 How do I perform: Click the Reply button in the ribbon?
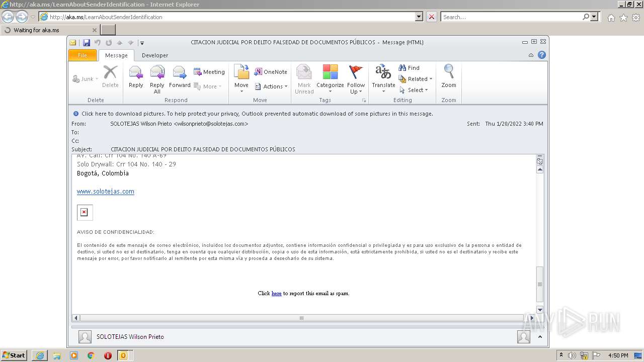click(136, 77)
